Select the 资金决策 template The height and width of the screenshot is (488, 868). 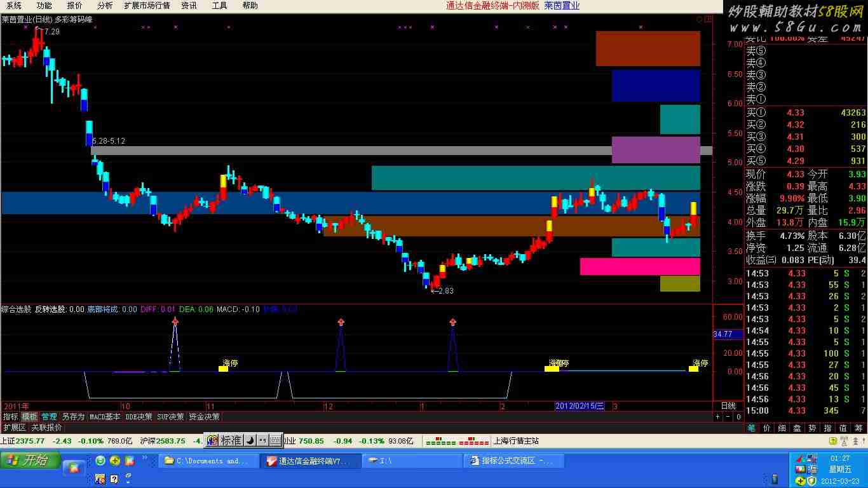pyautogui.click(x=204, y=417)
